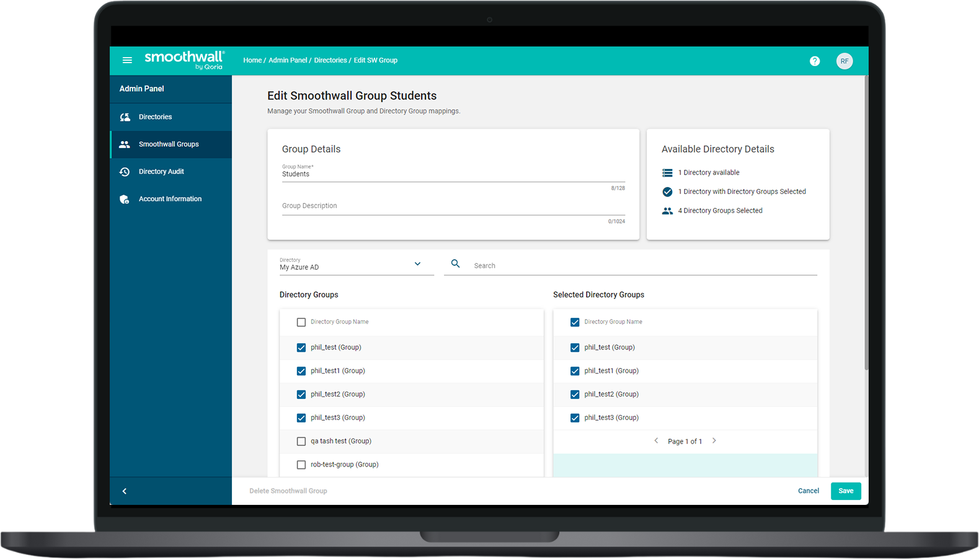Click the Directory Audit history icon
Viewport: 979px width, 560px height.
point(125,172)
